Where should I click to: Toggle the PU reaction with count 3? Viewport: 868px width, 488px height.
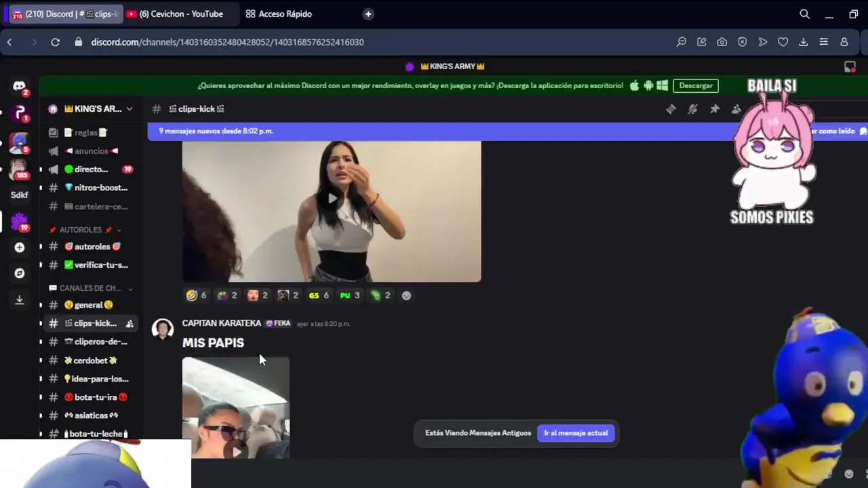click(350, 296)
